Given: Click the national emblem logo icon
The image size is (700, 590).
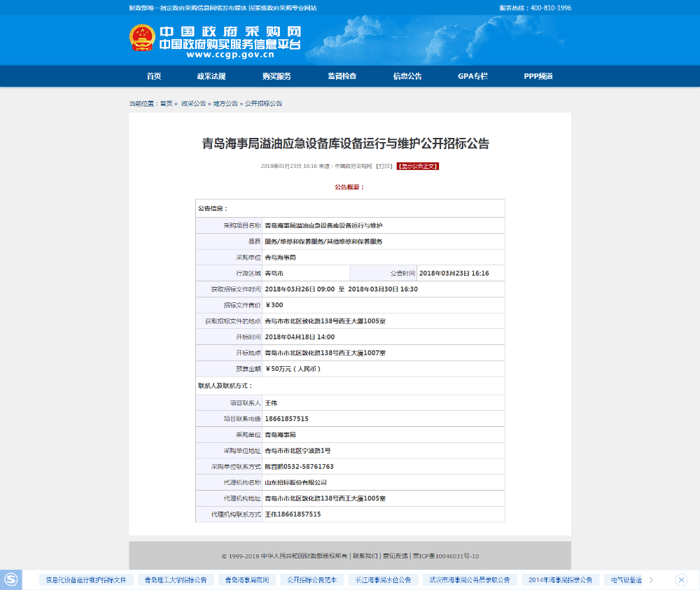Looking at the screenshot, I should pyautogui.click(x=142, y=38).
